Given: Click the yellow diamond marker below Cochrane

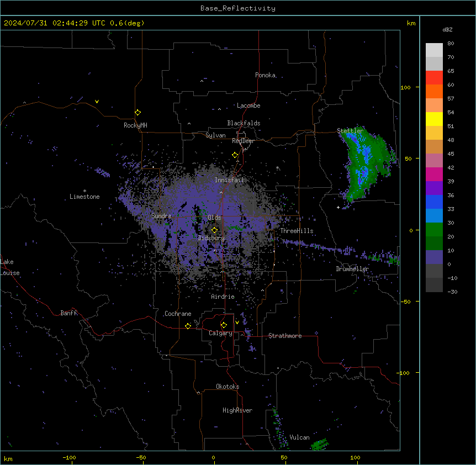Looking at the screenshot, I should tap(188, 326).
